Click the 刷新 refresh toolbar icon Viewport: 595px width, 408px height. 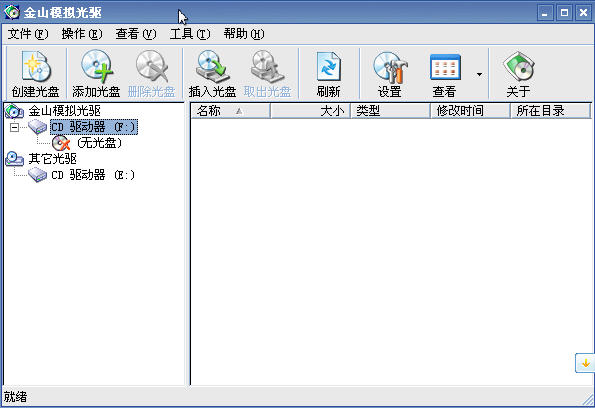[329, 67]
